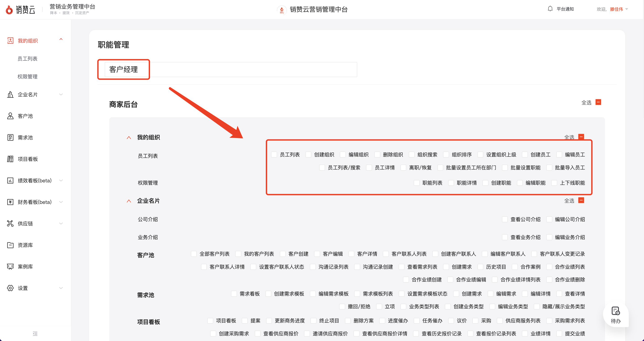644x341 pixels.
Task: Expand the 企业名片 sidebar chevron
Action: tap(61, 94)
